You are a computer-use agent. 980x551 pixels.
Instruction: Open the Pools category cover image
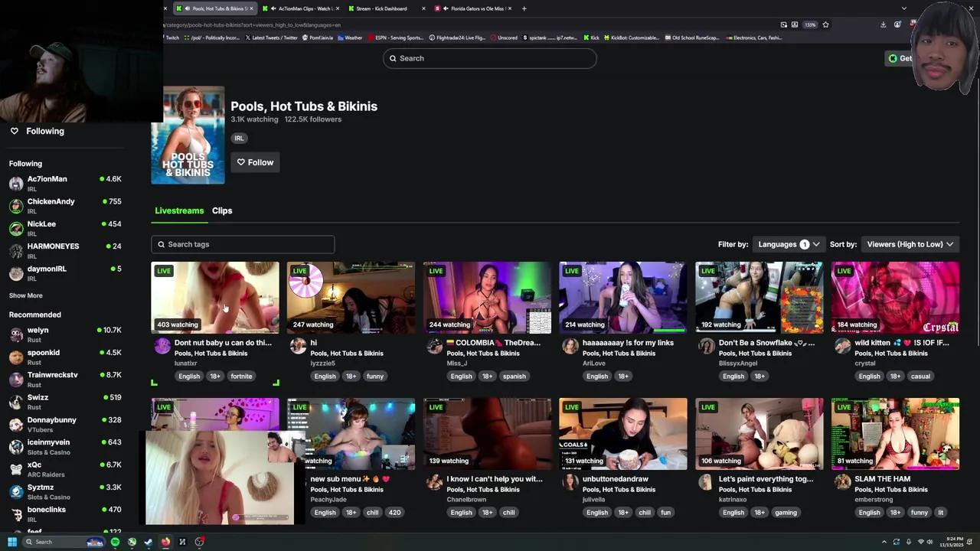tap(188, 135)
